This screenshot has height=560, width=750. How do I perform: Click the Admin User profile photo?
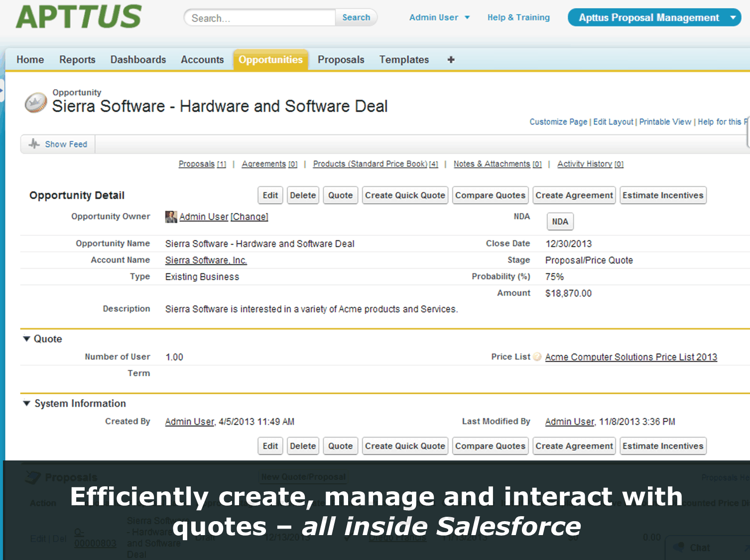171,217
